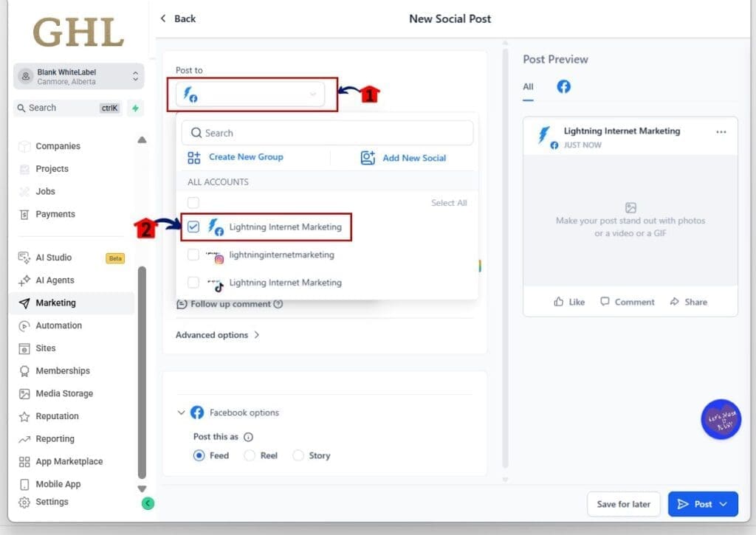
Task: Click the App Marketplace grid icon
Action: point(24,462)
